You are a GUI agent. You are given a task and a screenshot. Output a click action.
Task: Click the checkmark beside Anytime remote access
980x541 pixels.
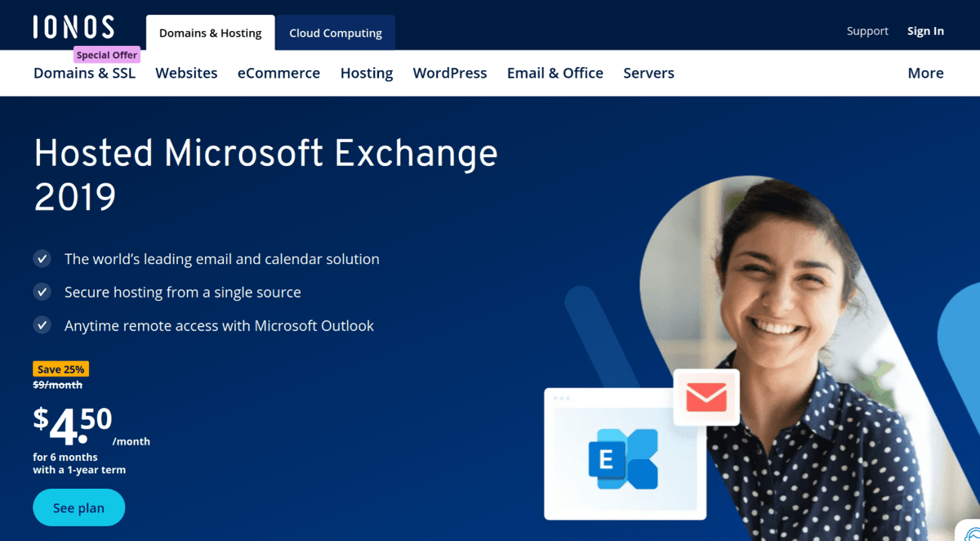(x=42, y=325)
